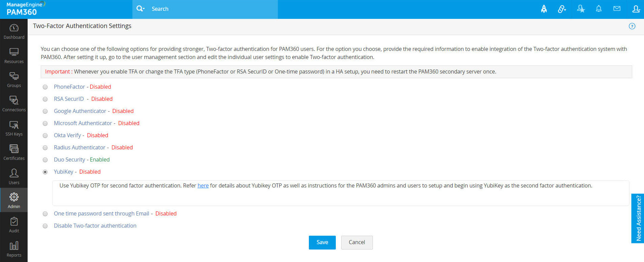Choose the Google Authenticator radio button

click(45, 111)
